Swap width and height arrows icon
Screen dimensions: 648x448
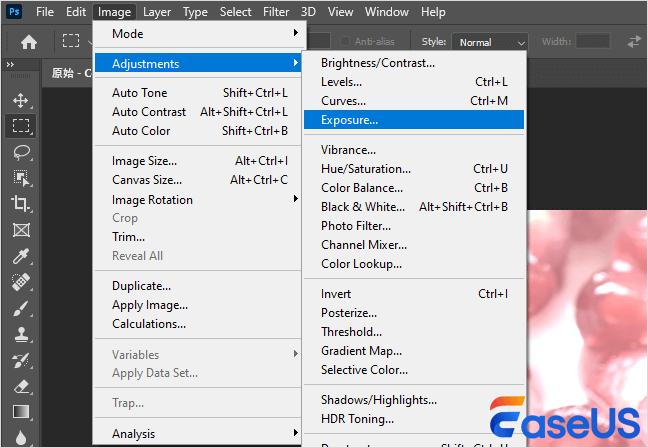point(633,42)
